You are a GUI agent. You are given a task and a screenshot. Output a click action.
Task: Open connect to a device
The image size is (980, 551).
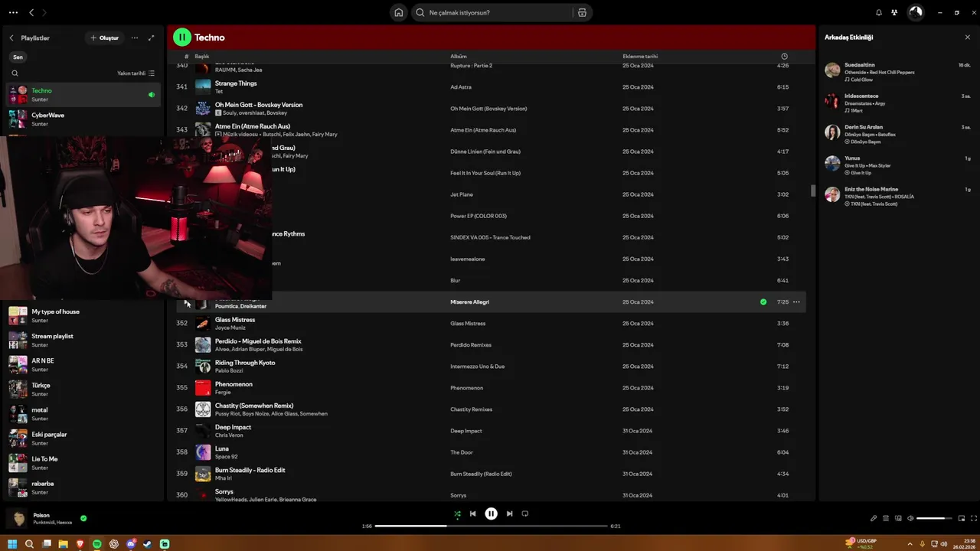898,518
